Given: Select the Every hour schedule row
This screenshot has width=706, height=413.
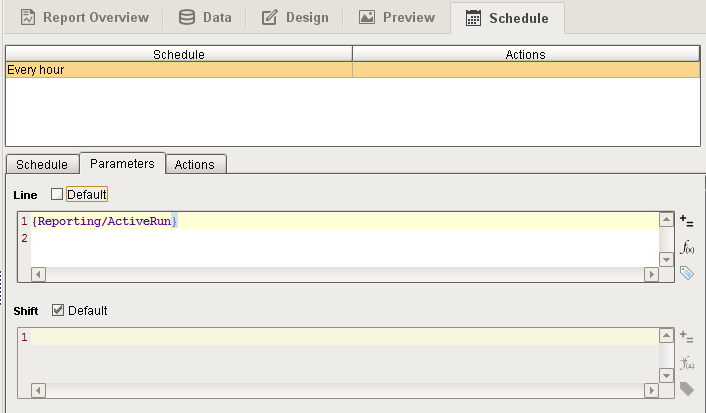Looking at the screenshot, I should [x=178, y=70].
